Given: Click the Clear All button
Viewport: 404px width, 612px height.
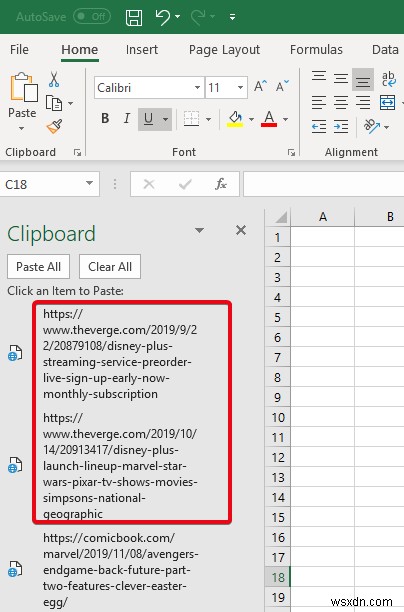Looking at the screenshot, I should point(110,267).
